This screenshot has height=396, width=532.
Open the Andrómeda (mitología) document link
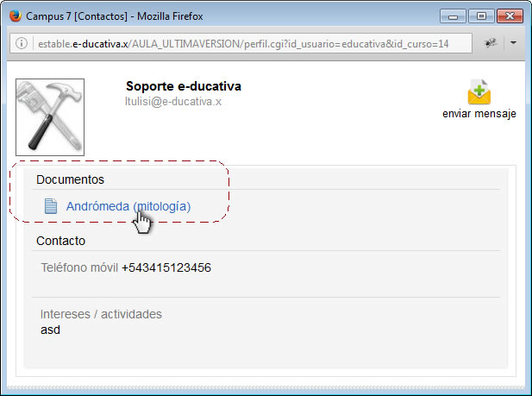click(128, 206)
